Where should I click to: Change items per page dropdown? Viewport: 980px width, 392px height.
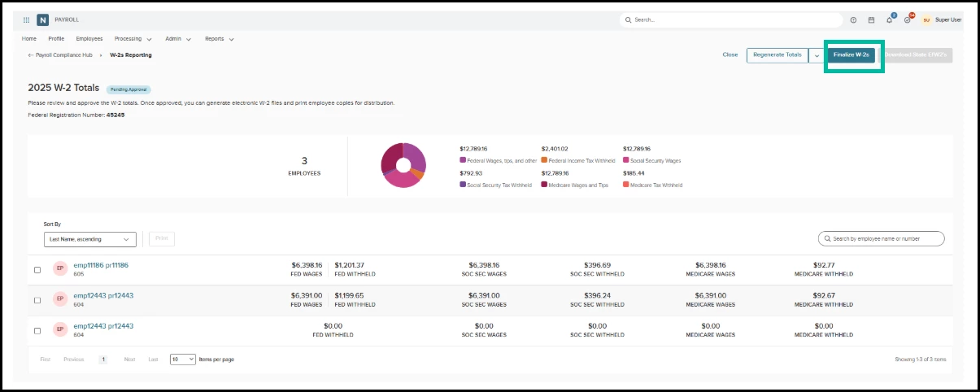(183, 359)
